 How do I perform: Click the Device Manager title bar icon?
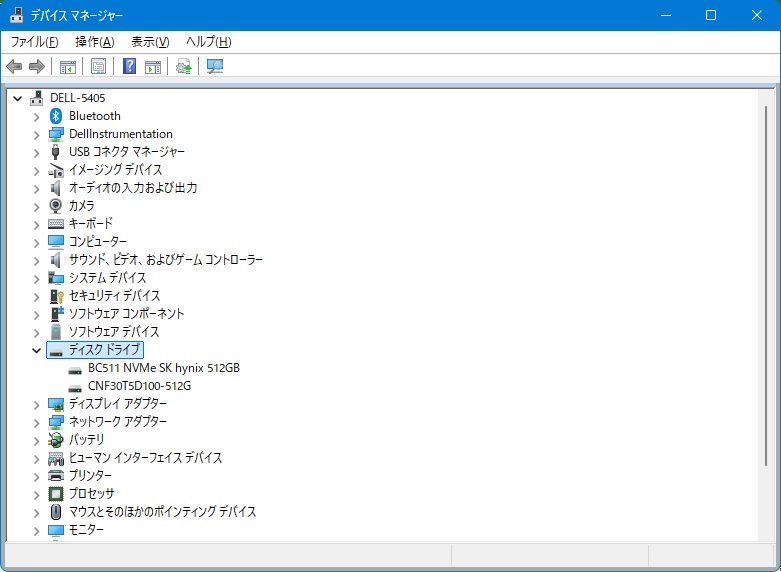(x=16, y=15)
